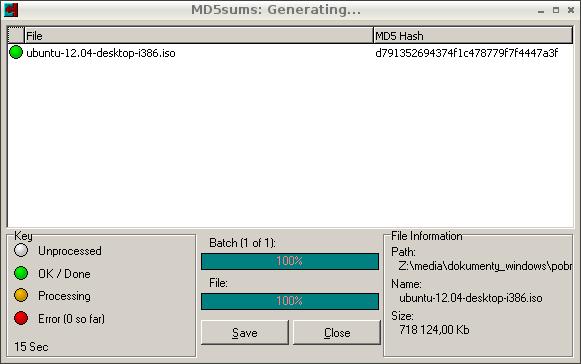Click the File progress bar at 100%
The width and height of the screenshot is (581, 364).
pos(290,301)
